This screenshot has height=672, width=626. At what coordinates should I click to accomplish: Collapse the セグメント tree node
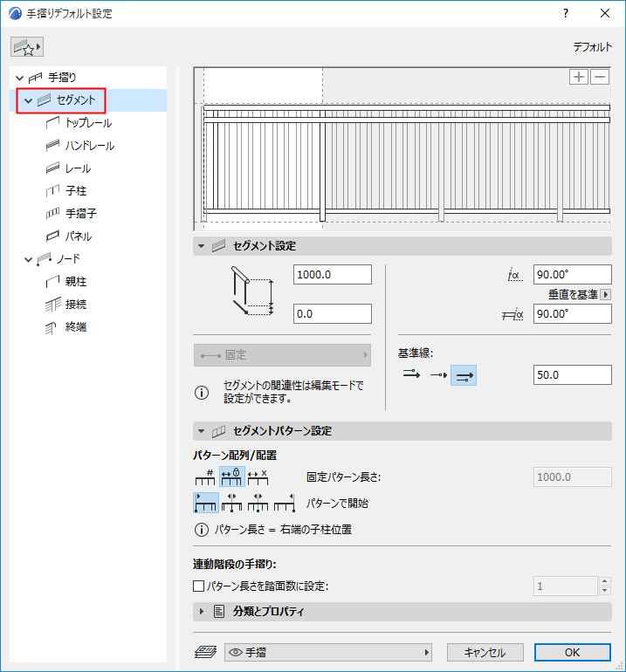coord(28,100)
